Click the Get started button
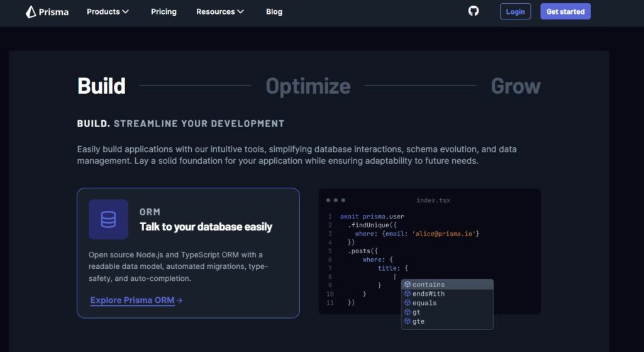This screenshot has height=352, width=644. tap(565, 11)
